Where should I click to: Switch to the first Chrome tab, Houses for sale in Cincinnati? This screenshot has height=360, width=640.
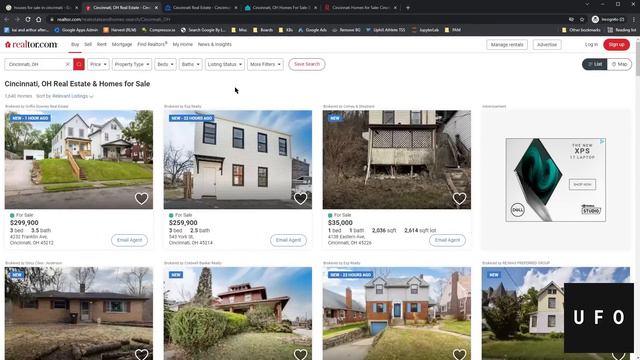pos(41,8)
